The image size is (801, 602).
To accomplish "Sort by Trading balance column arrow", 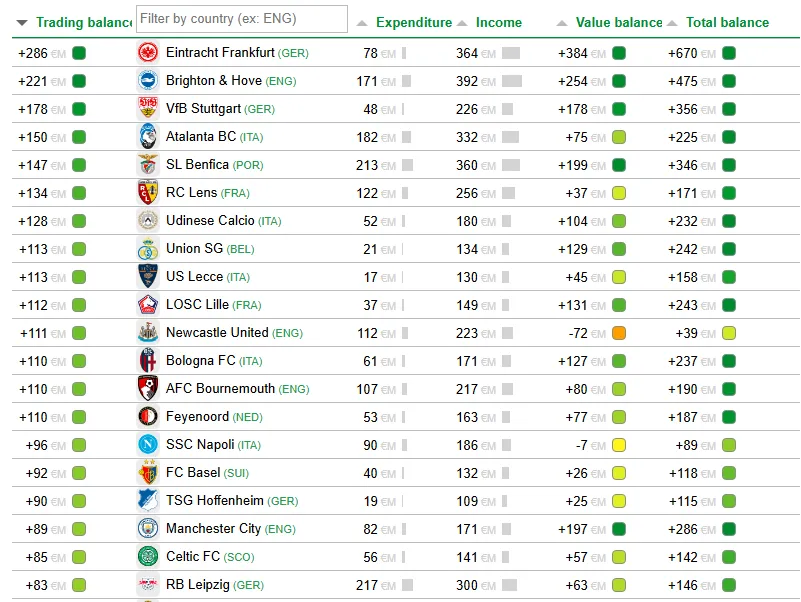I will click(x=21, y=23).
